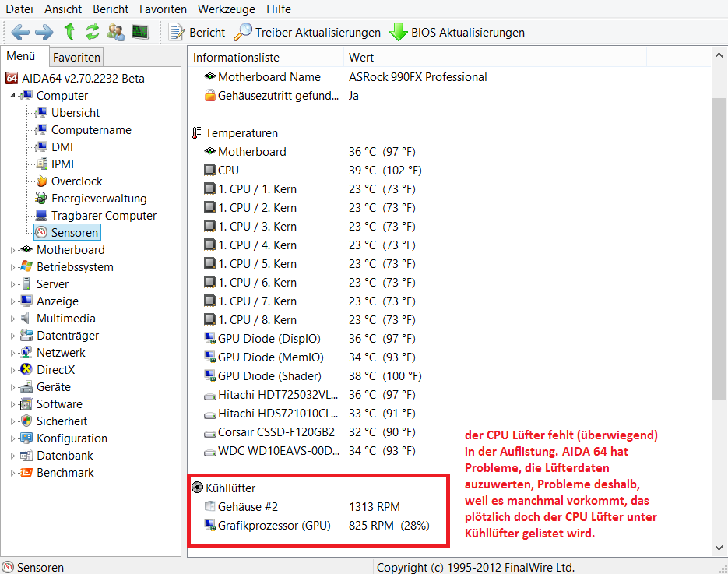Image resolution: width=728 pixels, height=574 pixels.
Task: Click the Wert column header
Action: tap(495, 58)
